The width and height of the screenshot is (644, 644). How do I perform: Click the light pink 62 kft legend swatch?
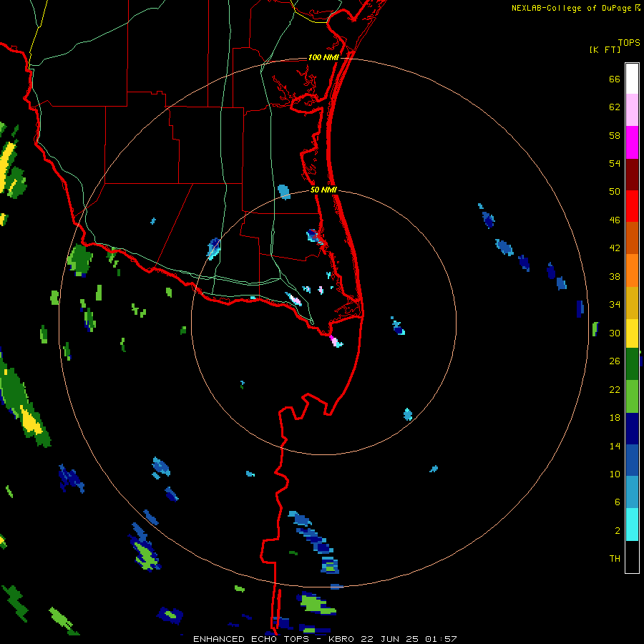pyautogui.click(x=632, y=109)
